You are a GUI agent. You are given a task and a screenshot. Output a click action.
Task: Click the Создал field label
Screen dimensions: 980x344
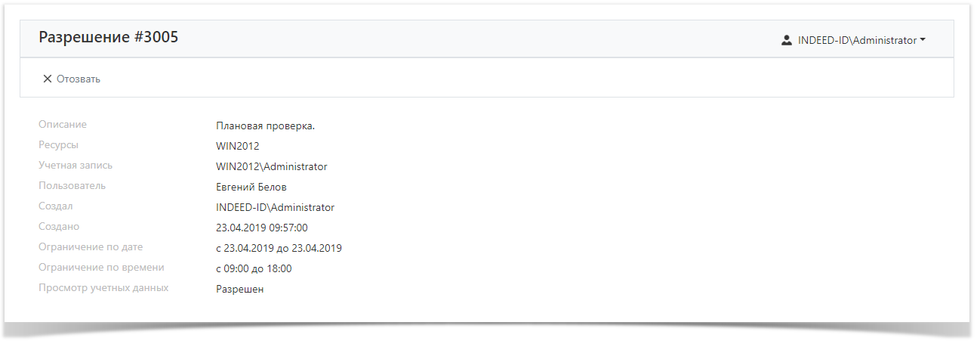click(56, 206)
